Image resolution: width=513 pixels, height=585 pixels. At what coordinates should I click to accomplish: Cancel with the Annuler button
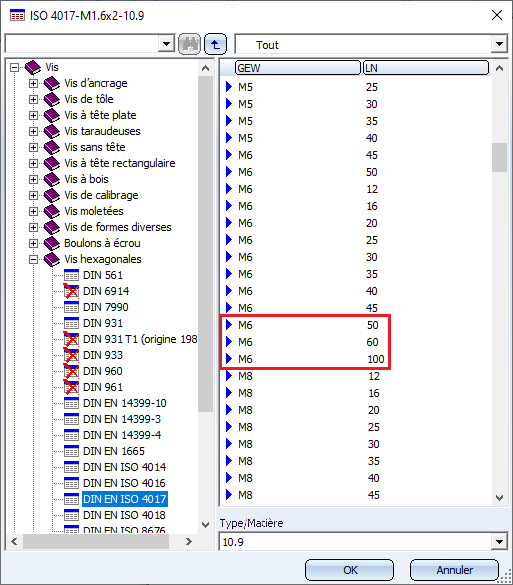point(454,570)
